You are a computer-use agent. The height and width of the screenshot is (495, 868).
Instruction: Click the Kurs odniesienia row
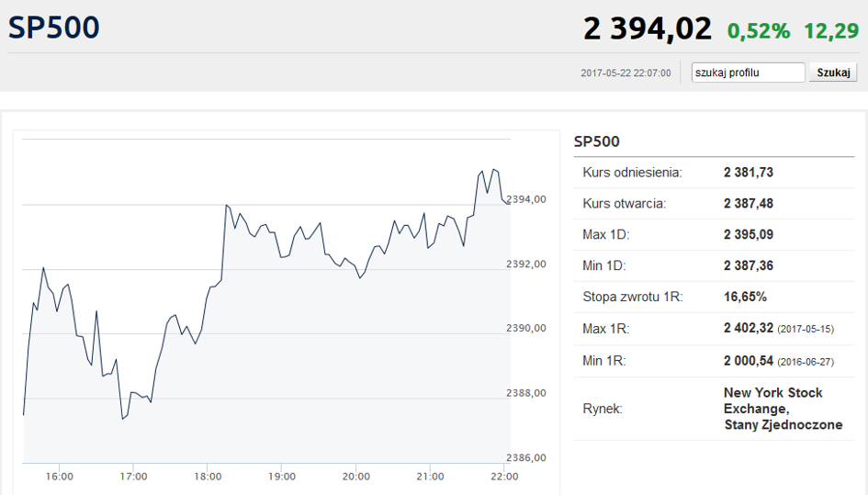coord(714,173)
